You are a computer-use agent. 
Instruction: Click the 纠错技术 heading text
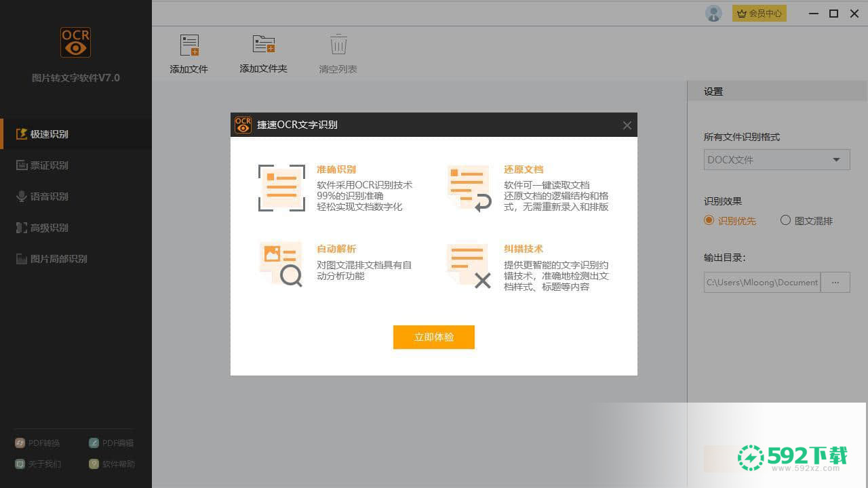click(524, 249)
